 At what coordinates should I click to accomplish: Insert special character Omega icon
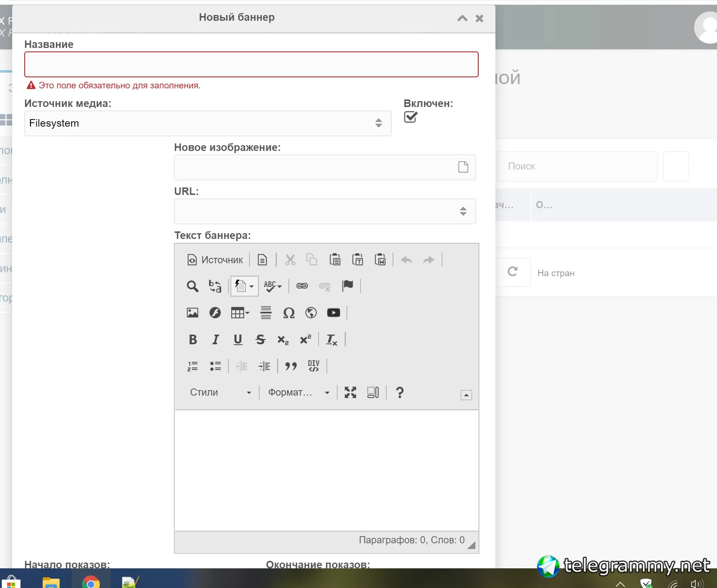[x=289, y=313]
